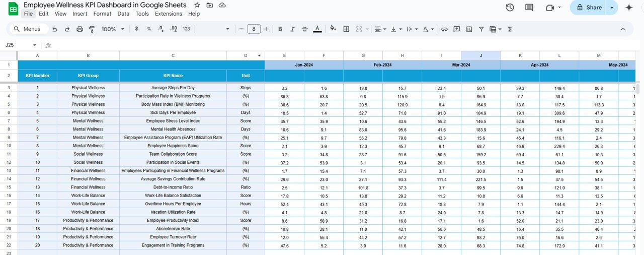Open the File menu
Screen dimensions: 644x255
click(28, 14)
